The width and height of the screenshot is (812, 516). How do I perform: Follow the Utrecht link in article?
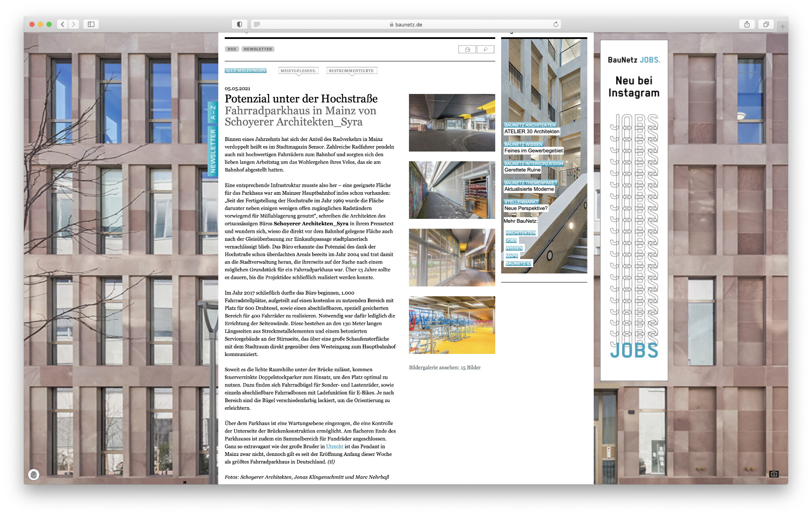coord(335,447)
